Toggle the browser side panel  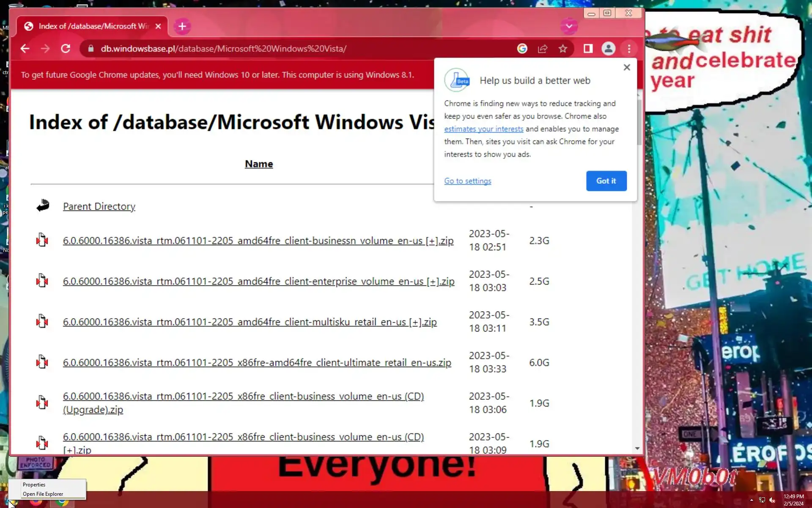coord(588,49)
